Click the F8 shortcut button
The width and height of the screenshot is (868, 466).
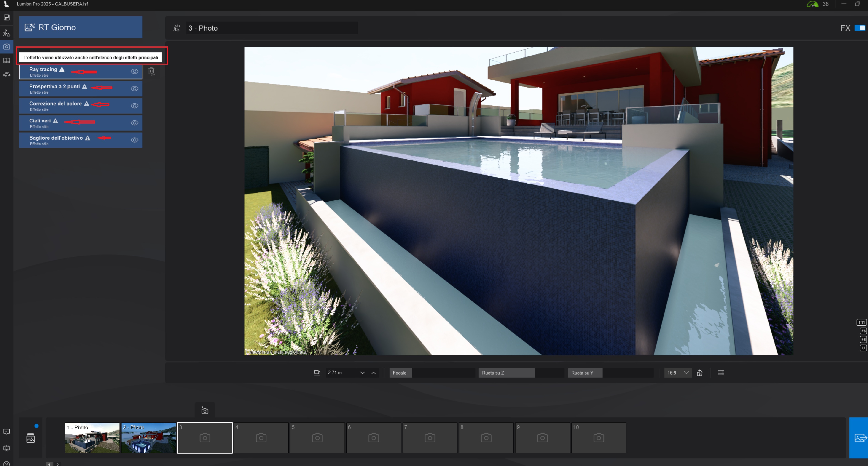coord(863,331)
